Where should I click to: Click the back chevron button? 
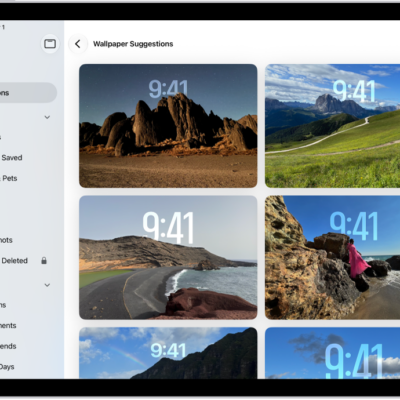tap(78, 44)
